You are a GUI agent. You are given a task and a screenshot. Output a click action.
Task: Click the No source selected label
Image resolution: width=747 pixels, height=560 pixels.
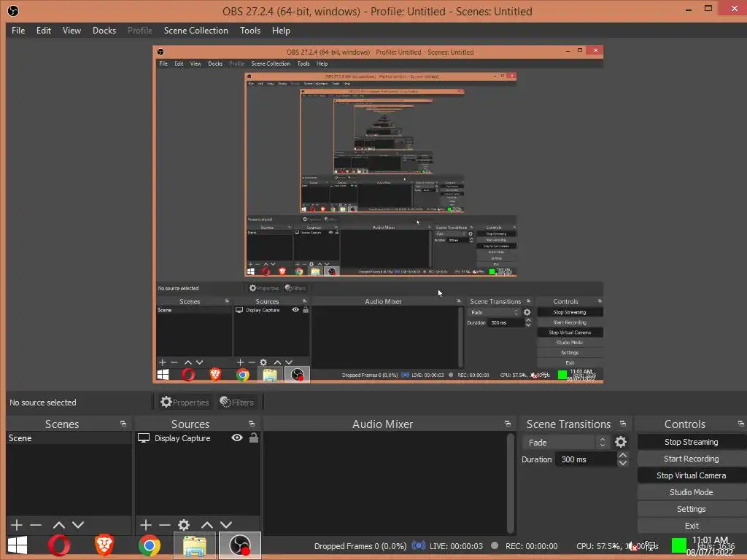pos(43,402)
